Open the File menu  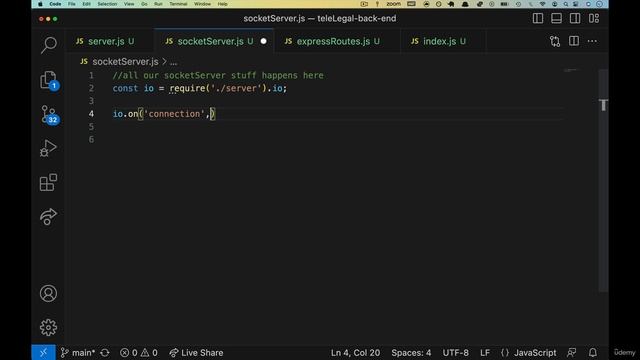point(71,4)
